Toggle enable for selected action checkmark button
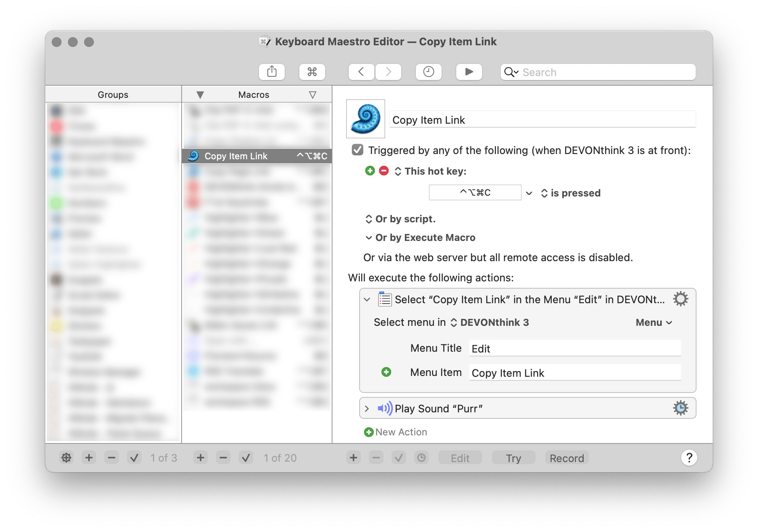This screenshot has width=758, height=532. [399, 458]
